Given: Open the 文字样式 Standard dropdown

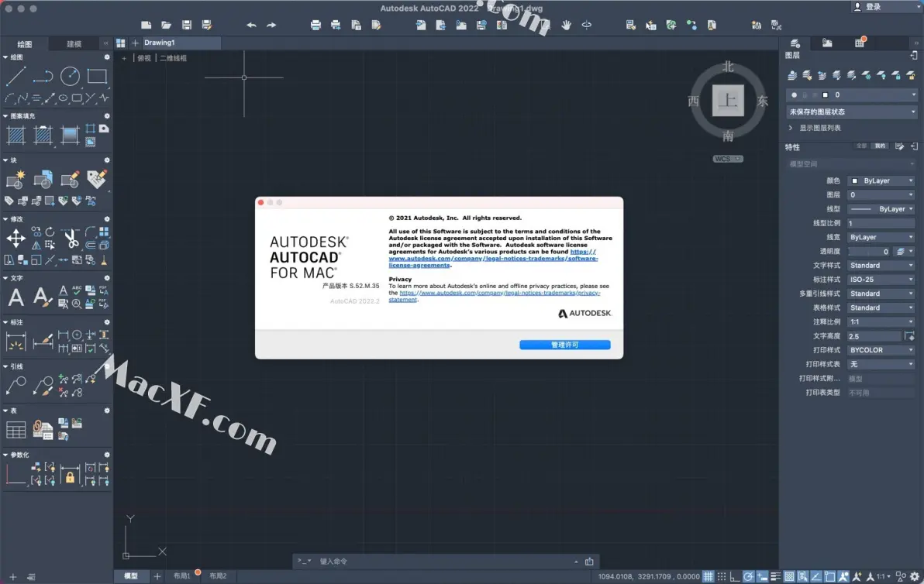Looking at the screenshot, I should [881, 266].
